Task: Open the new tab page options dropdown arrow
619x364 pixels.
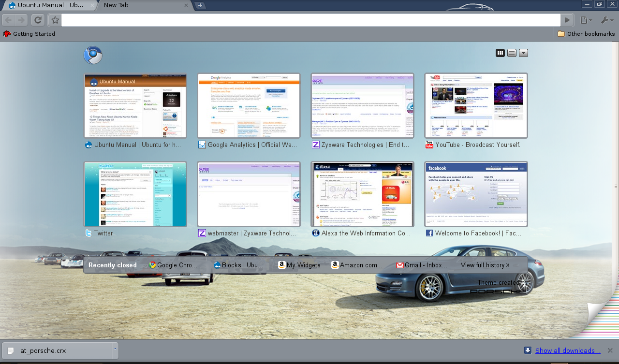Action: coord(523,53)
